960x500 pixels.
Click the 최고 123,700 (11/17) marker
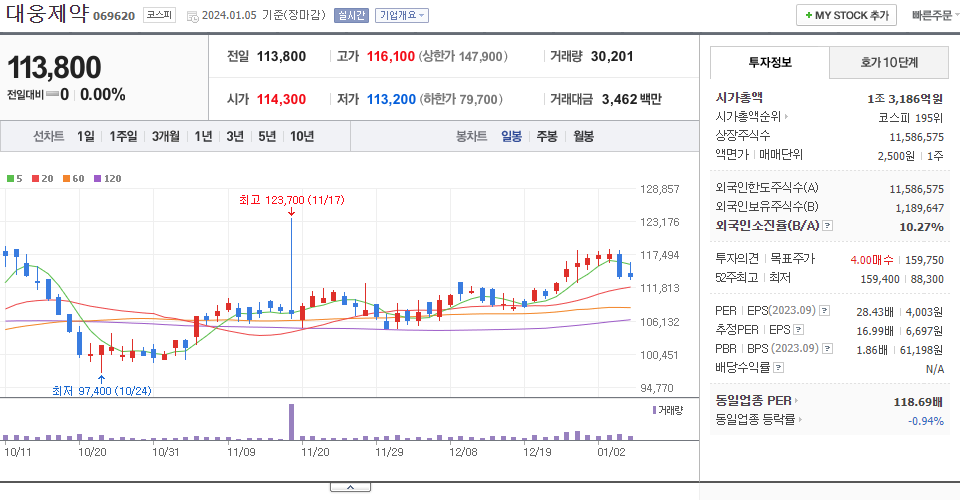click(291, 200)
